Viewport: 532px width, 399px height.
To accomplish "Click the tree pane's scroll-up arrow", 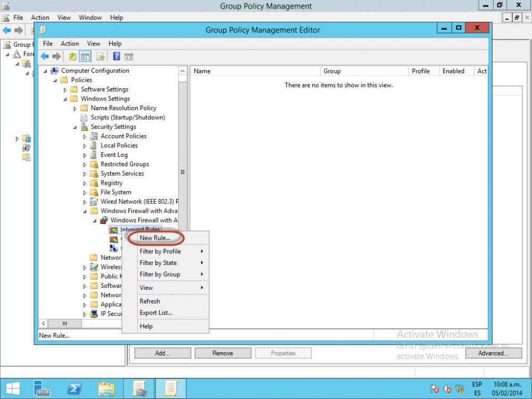I will [x=182, y=71].
